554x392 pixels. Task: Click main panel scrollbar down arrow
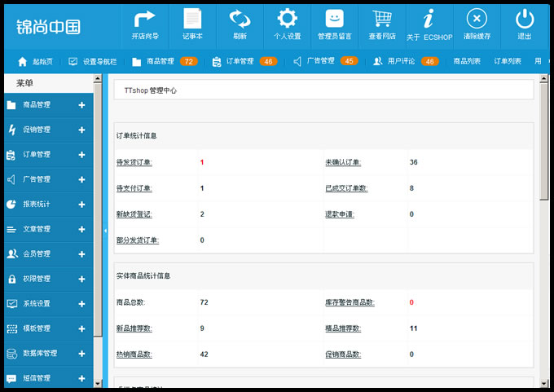pos(543,384)
